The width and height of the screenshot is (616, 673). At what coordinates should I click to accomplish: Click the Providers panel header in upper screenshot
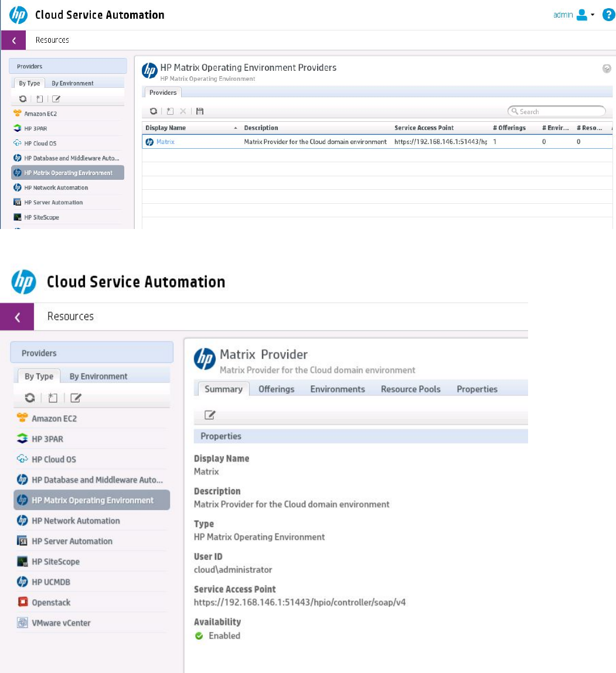coord(68,66)
